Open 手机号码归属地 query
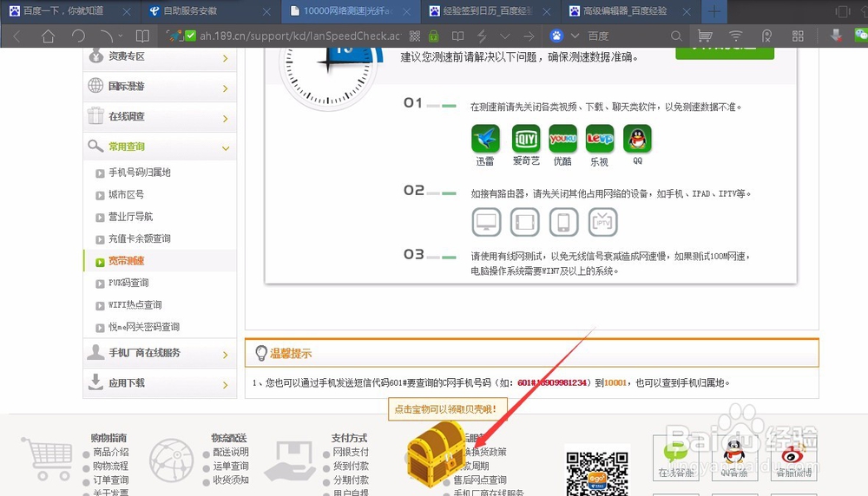This screenshot has height=496, width=868. pos(139,173)
